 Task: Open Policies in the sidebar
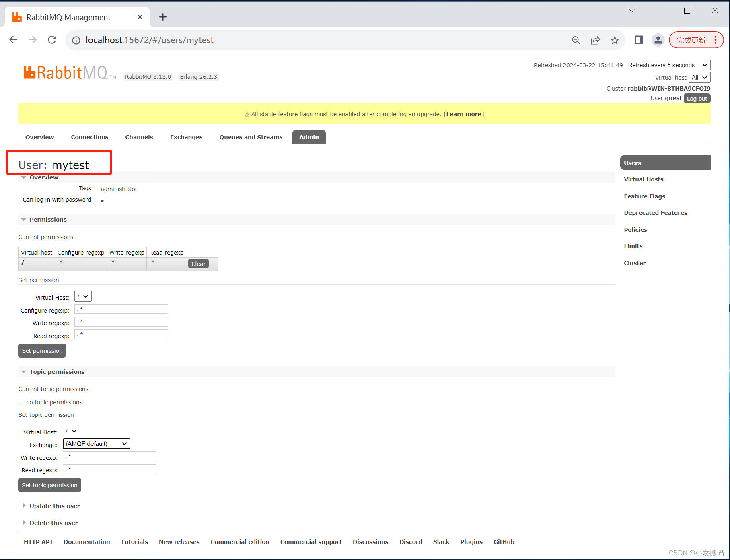635,230
